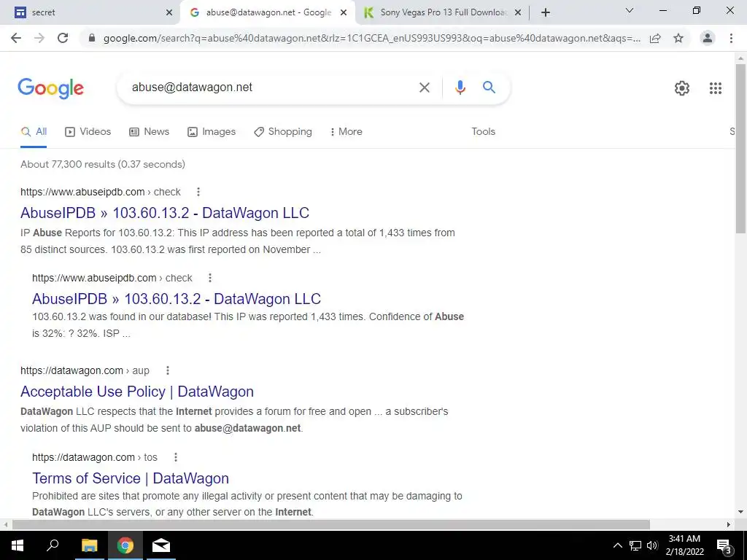Open options for indented abuseipdb result
Image resolution: width=747 pixels, height=560 pixels.
(x=210, y=278)
